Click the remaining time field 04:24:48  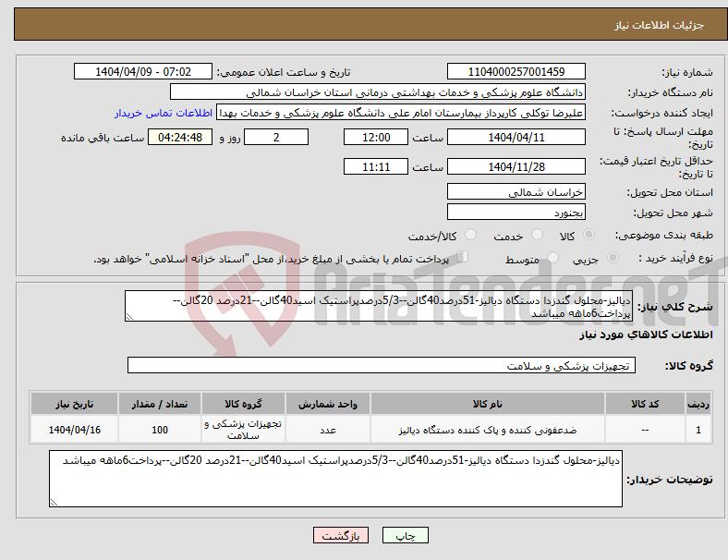click(x=180, y=137)
